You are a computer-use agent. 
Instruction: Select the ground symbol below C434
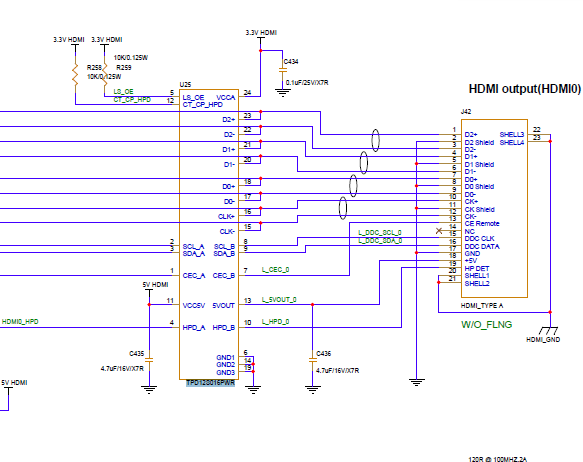(x=283, y=93)
